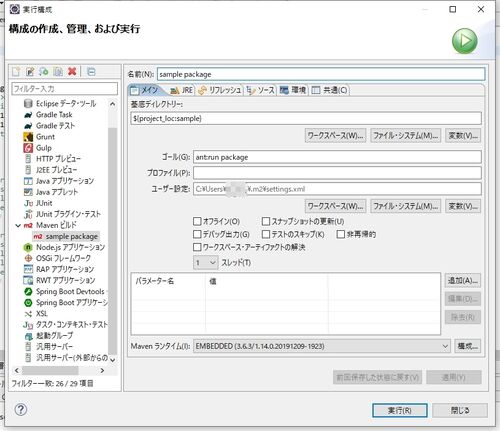Open the Maven ランタイム dropdown
The width and height of the screenshot is (500, 431).
[321, 346]
